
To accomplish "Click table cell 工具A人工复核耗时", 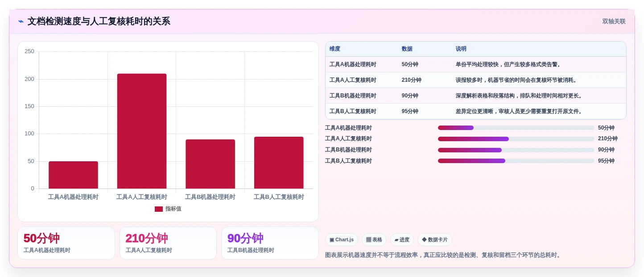I will click(353, 80).
